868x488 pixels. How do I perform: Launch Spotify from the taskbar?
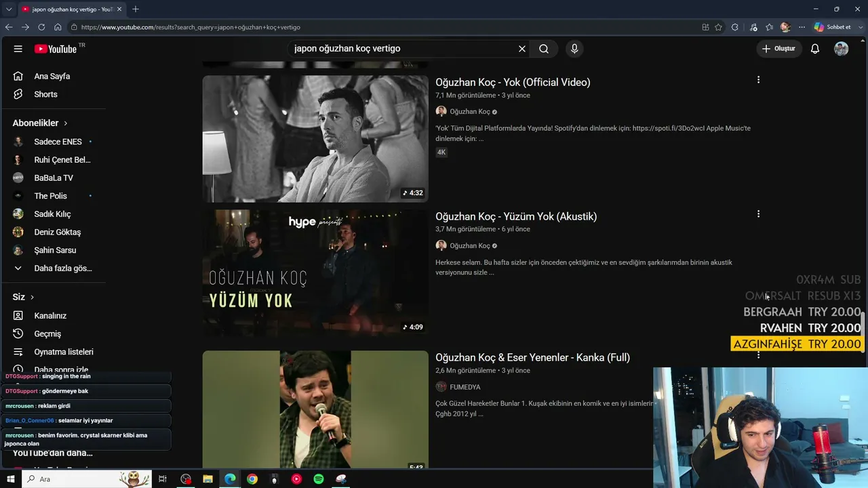(319, 479)
